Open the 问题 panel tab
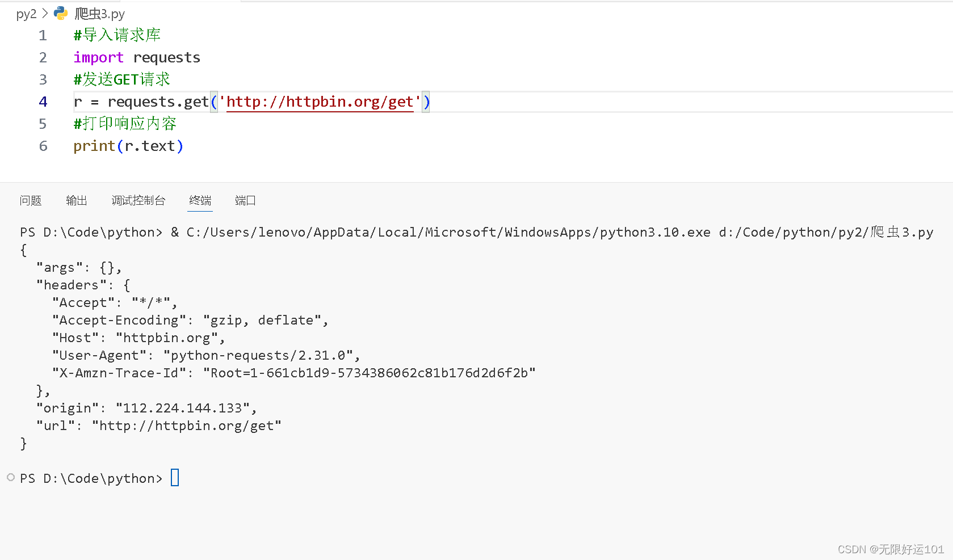The width and height of the screenshot is (953, 560). coord(31,200)
